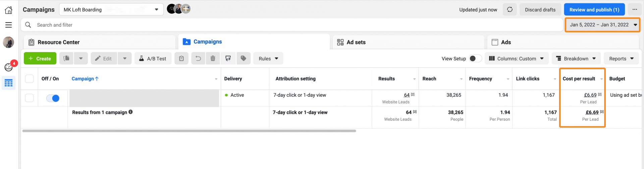Switch to the Ads tab
The height and width of the screenshot is (169, 644).
505,42
